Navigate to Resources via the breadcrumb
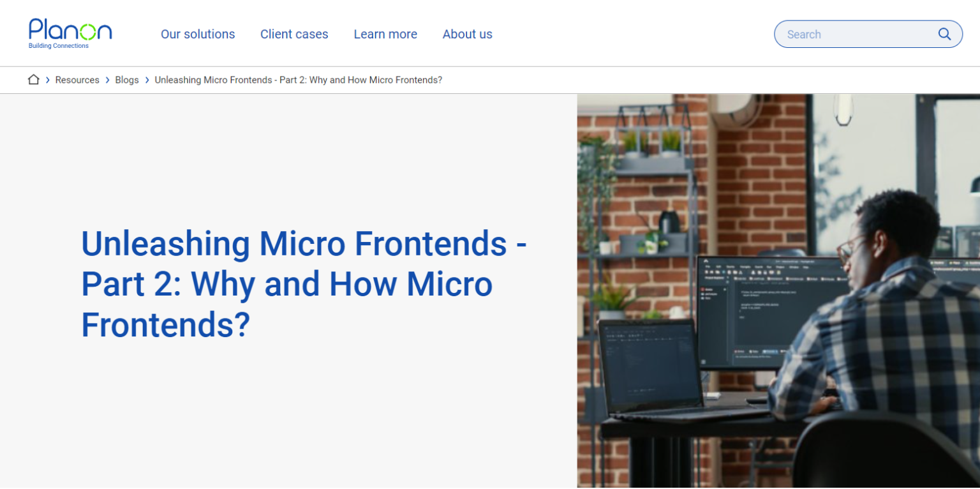Screen dimensions: 980x489 coord(77,80)
